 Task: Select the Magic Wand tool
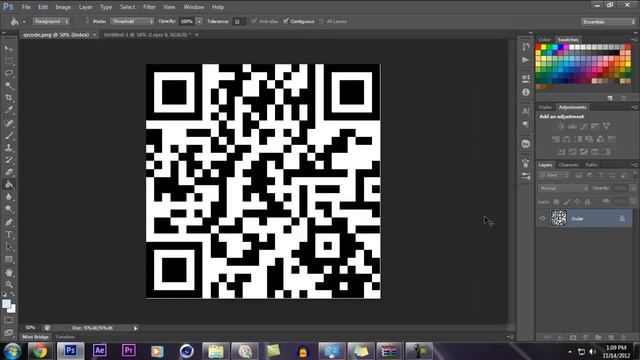click(x=9, y=86)
